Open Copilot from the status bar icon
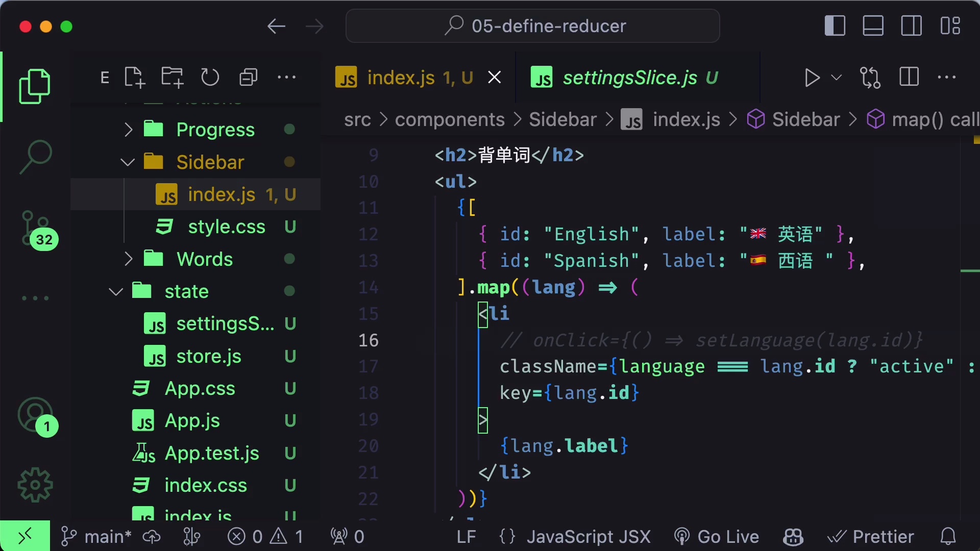The width and height of the screenshot is (980, 551). [793, 536]
